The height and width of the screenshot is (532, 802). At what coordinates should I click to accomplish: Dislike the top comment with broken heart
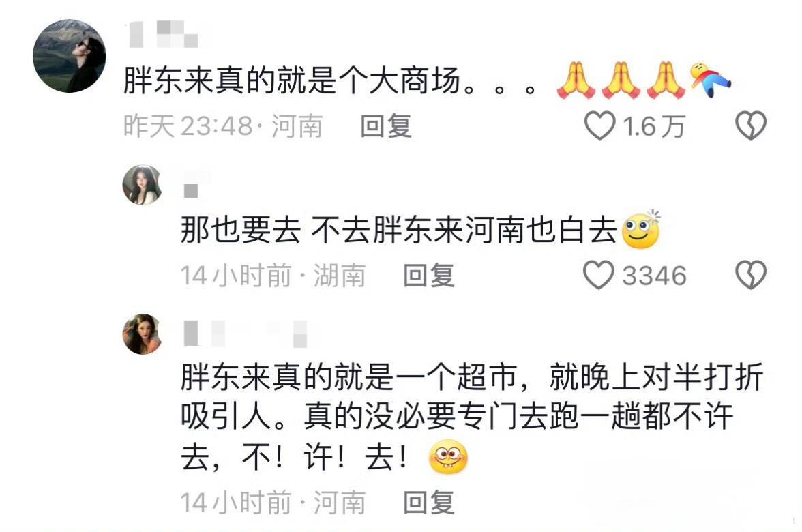click(x=751, y=125)
